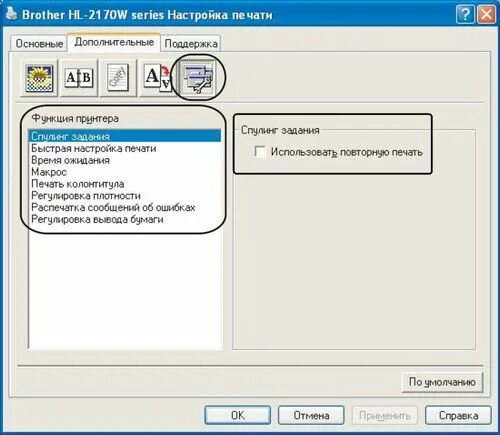Click the OK button
500x435 pixels.
(238, 415)
